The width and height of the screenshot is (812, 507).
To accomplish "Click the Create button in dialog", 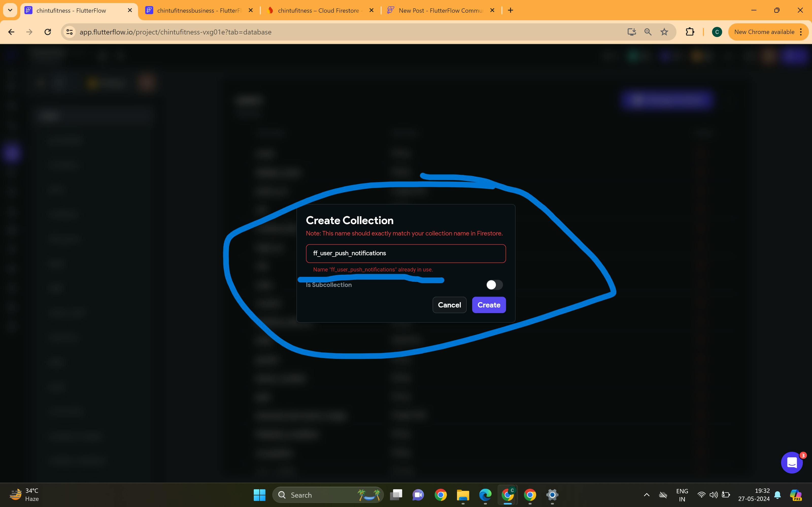I will 488,305.
